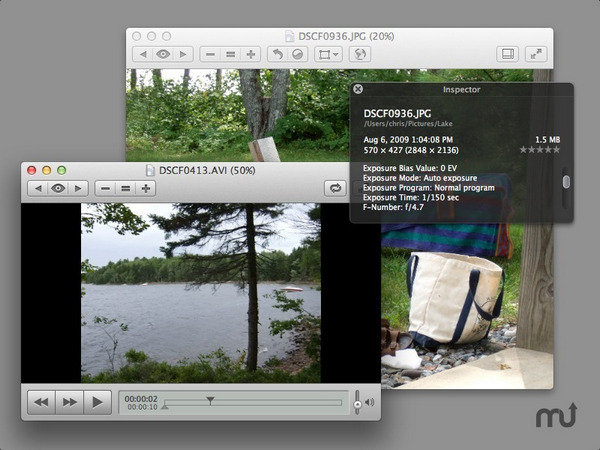Click the video volume slider
Image resolution: width=600 pixels, height=450 pixels.
pos(357,402)
